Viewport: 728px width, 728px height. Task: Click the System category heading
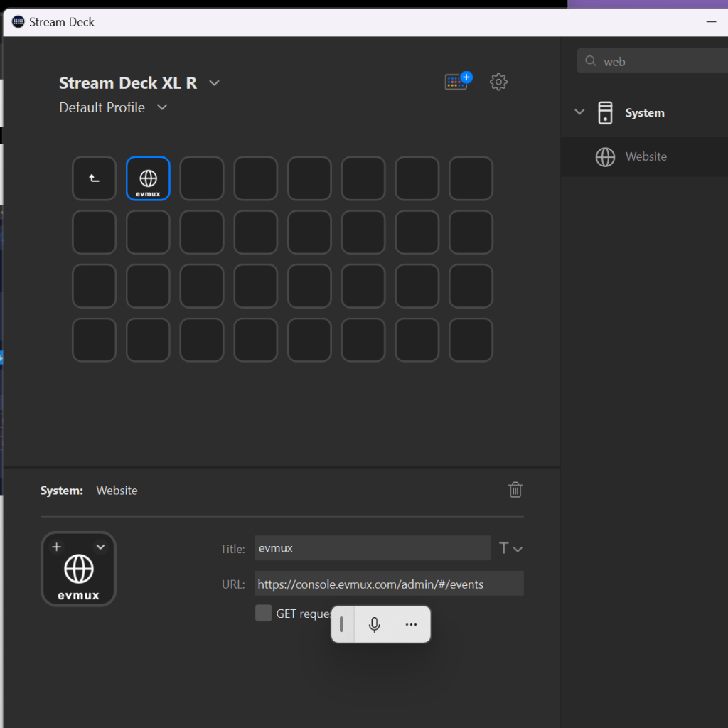[x=644, y=113]
